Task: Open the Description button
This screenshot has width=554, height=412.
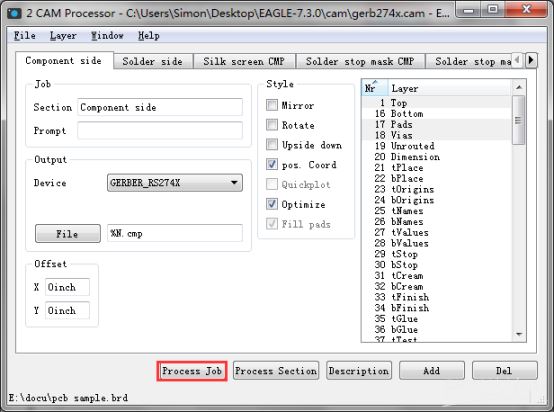Action: point(359,371)
